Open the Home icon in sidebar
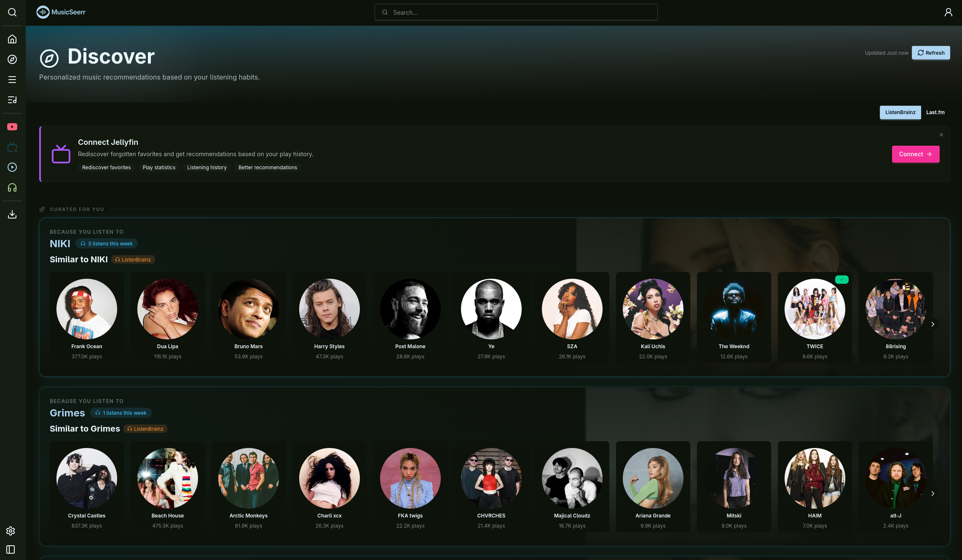Viewport: 962px width, 560px height. click(x=12, y=39)
